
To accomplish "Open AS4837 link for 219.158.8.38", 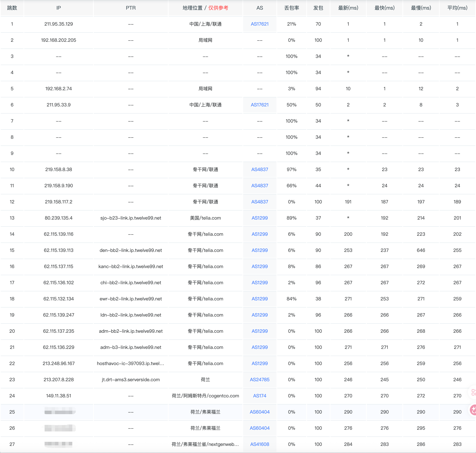I will [x=260, y=170].
